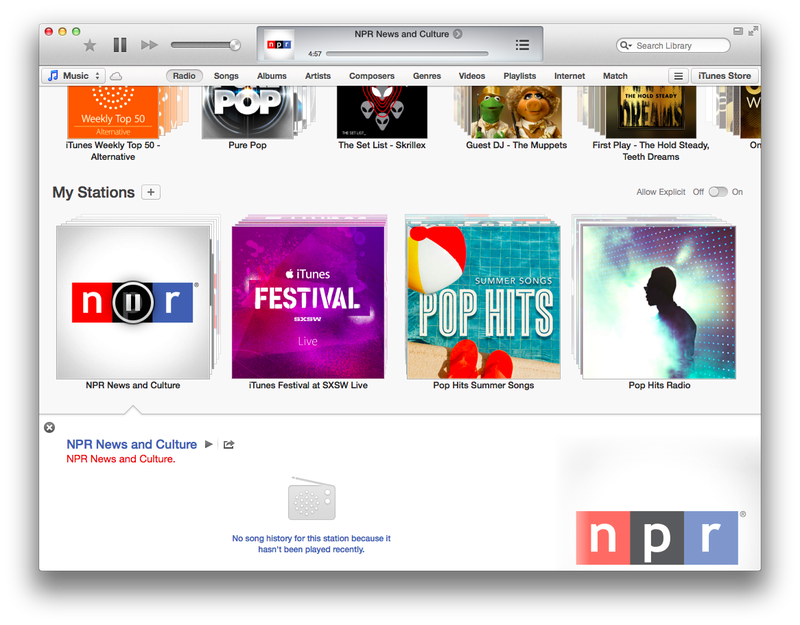800x625 pixels.
Task: Switch to the Songs tab
Action: coord(226,76)
